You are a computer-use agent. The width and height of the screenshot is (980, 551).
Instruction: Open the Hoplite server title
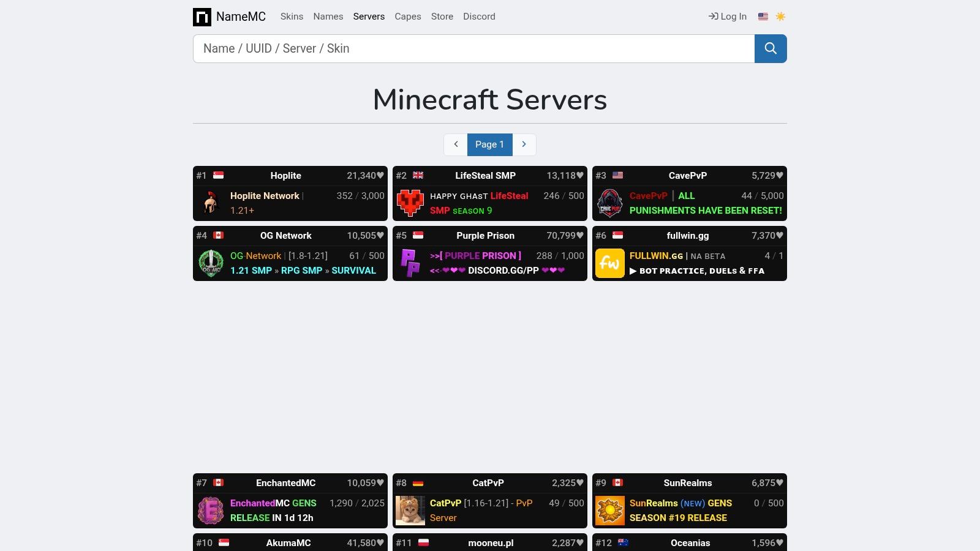286,176
